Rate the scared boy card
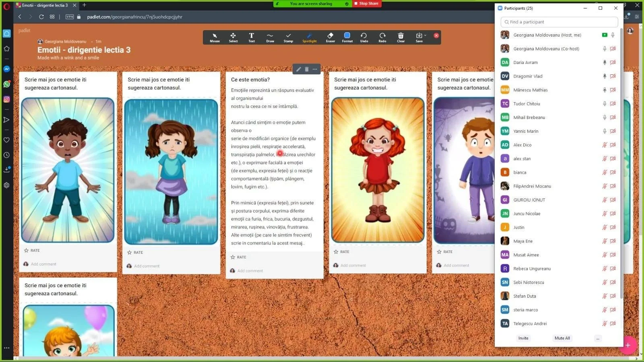 (x=32, y=250)
